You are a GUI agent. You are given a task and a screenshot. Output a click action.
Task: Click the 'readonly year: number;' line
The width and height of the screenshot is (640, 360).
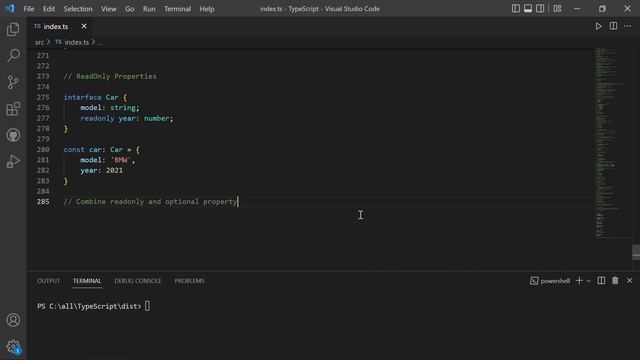[127, 118]
